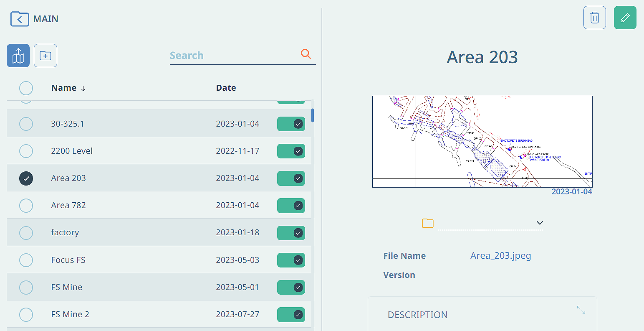Open the Area_203.jpeg file link
644x331 pixels.
pos(501,256)
